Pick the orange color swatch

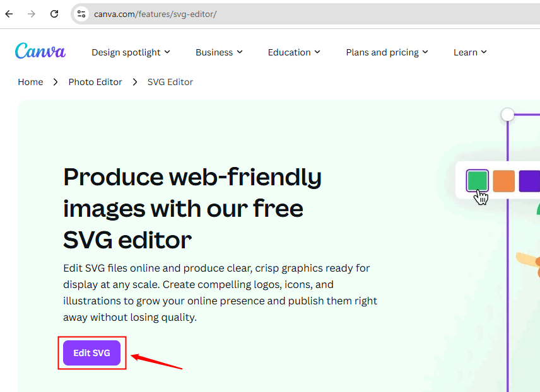503,181
